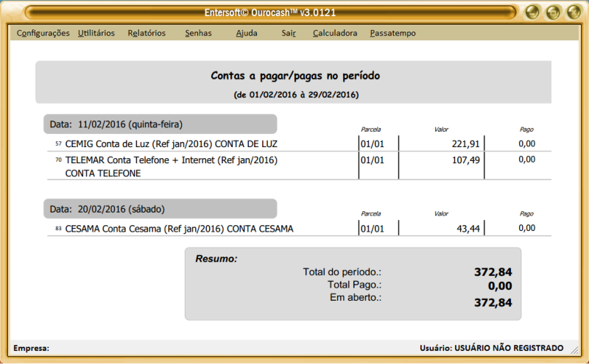Click the TELEMAR value 107,49
The height and width of the screenshot is (364, 589).
466,160
